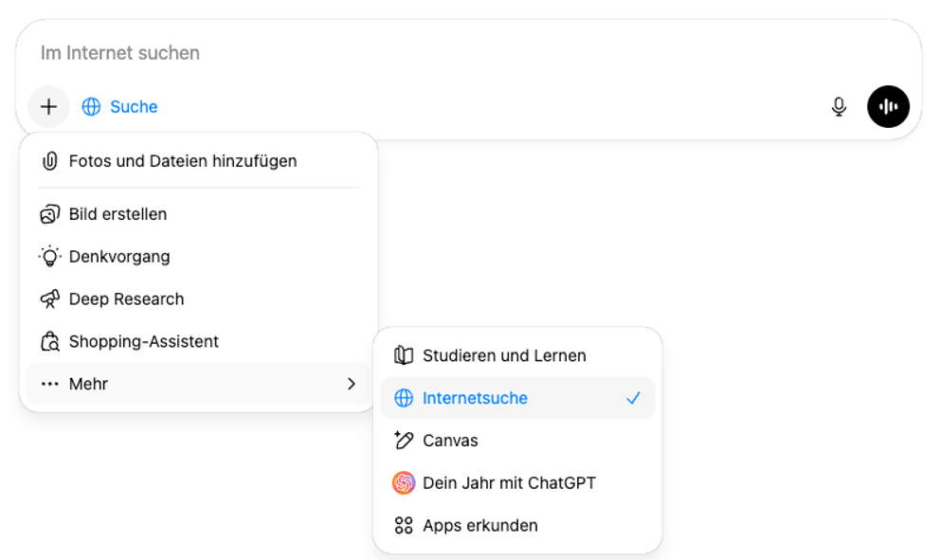
Task: Click the plus icon to open attachments menu
Action: [x=48, y=106]
